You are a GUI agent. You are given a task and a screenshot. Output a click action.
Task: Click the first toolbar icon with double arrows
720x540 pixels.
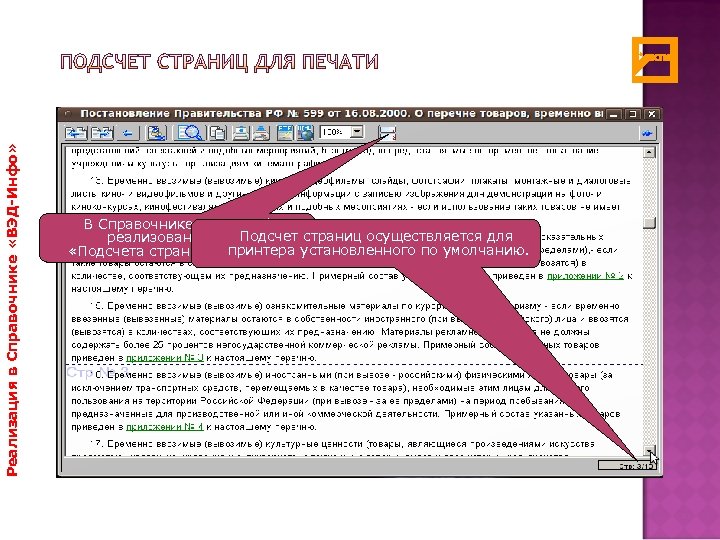click(x=76, y=133)
